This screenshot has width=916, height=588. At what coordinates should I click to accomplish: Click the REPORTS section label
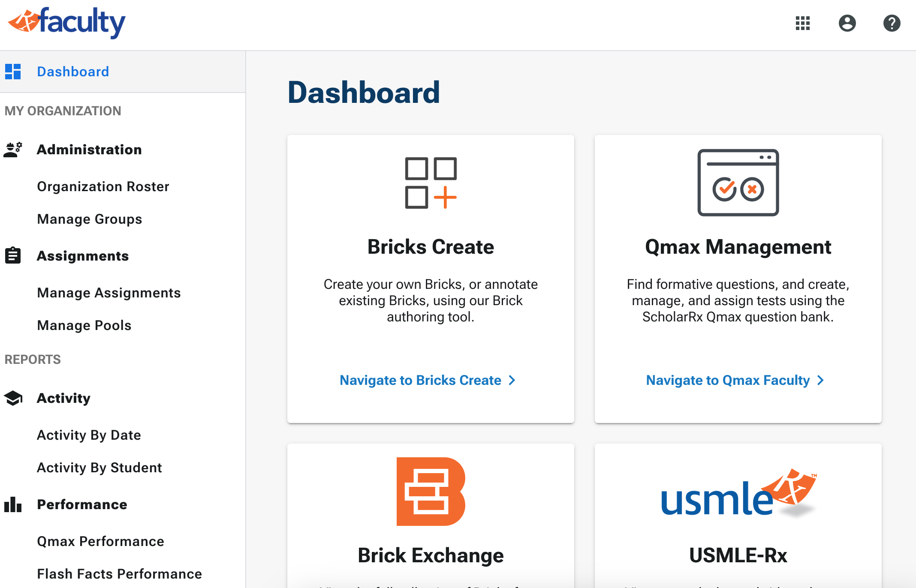click(x=33, y=360)
